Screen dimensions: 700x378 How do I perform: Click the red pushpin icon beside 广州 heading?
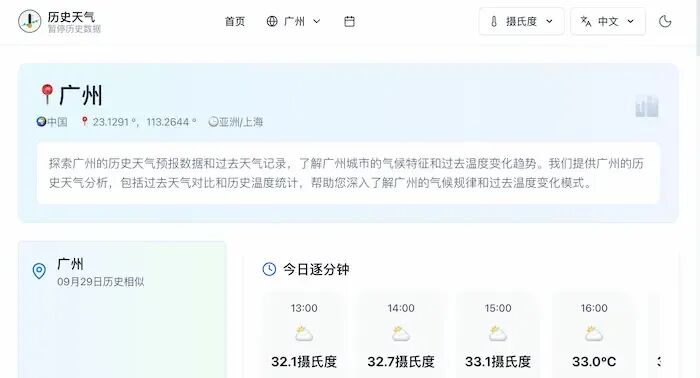click(x=47, y=94)
